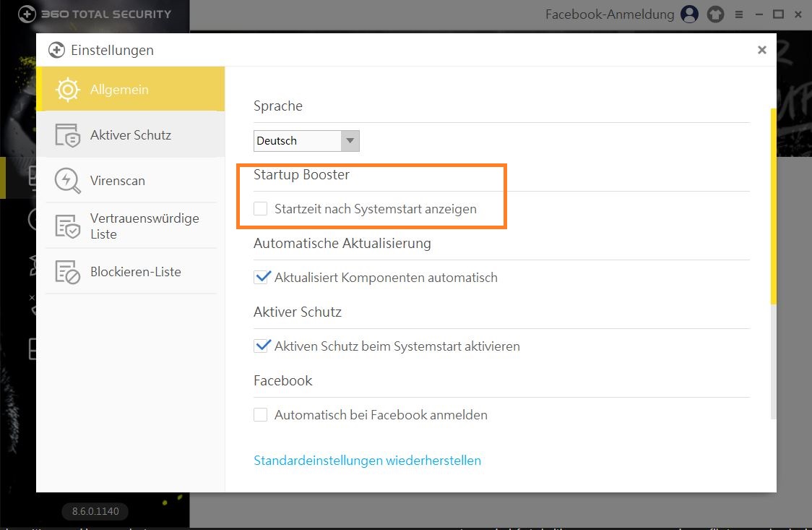The image size is (812, 530).
Task: Click the Blockieren-Liste blocked icon
Action: coord(68,272)
